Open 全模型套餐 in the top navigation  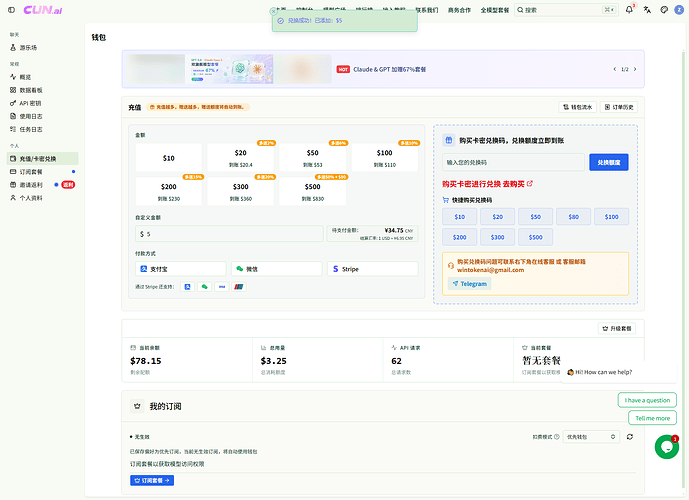(x=494, y=10)
